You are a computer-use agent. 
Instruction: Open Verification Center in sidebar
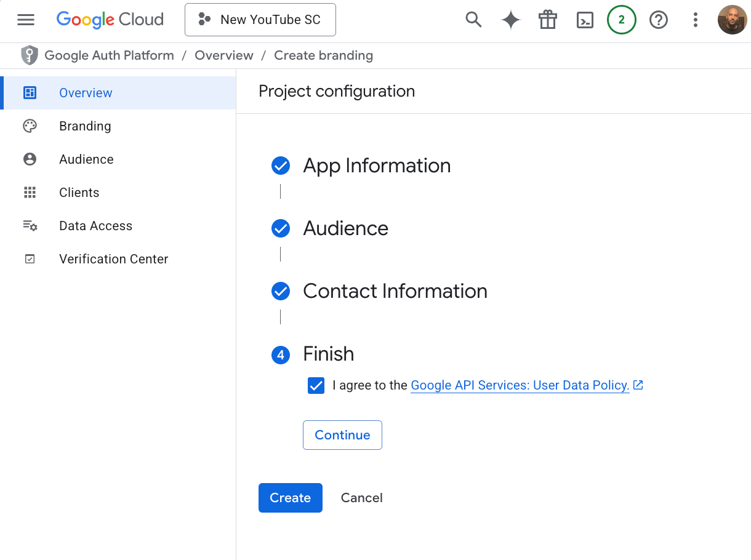[x=113, y=259]
